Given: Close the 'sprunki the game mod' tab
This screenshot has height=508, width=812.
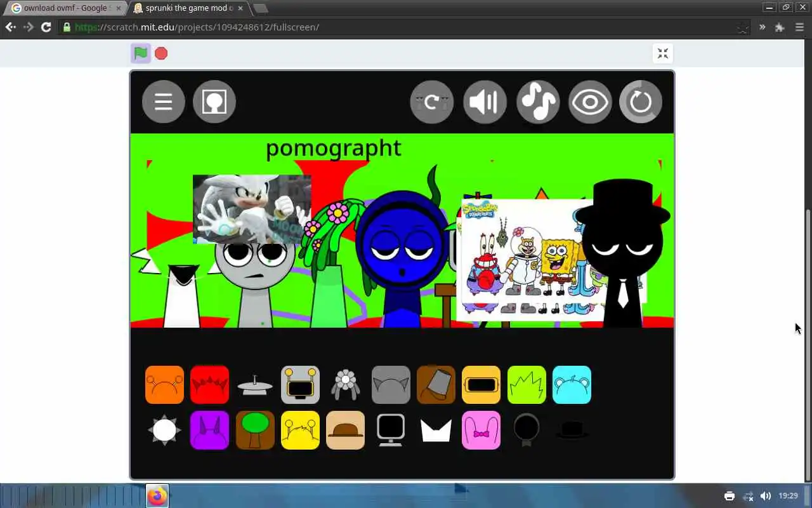Looking at the screenshot, I should (x=240, y=8).
